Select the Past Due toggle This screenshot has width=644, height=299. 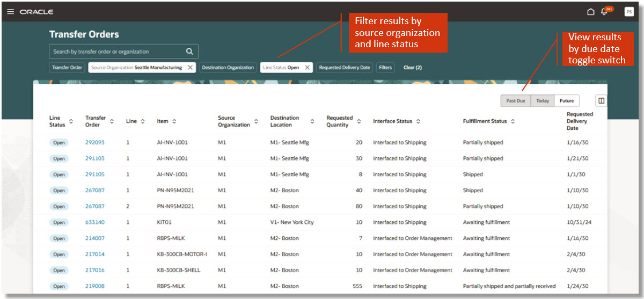(516, 100)
